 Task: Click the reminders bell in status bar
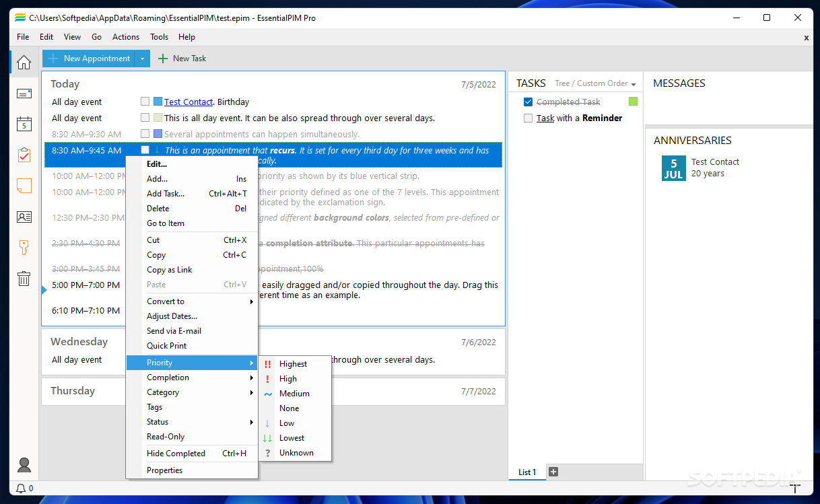pyautogui.click(x=21, y=489)
